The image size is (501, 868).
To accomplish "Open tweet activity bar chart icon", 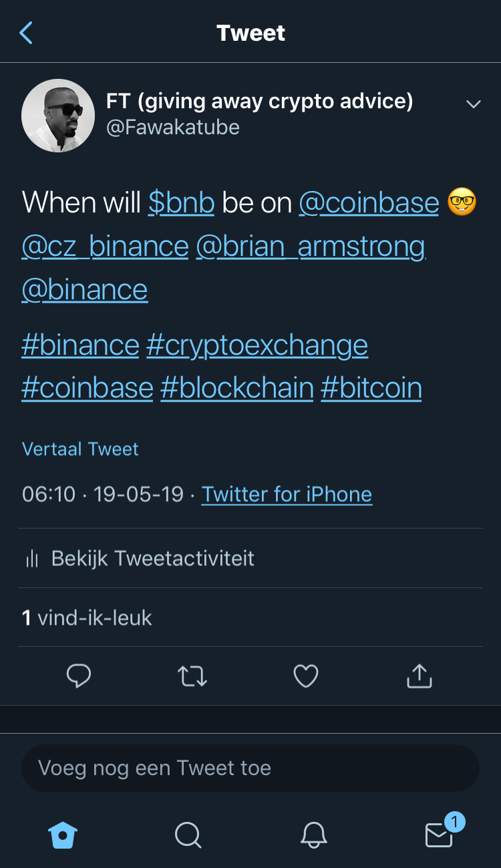I will click(x=32, y=559).
